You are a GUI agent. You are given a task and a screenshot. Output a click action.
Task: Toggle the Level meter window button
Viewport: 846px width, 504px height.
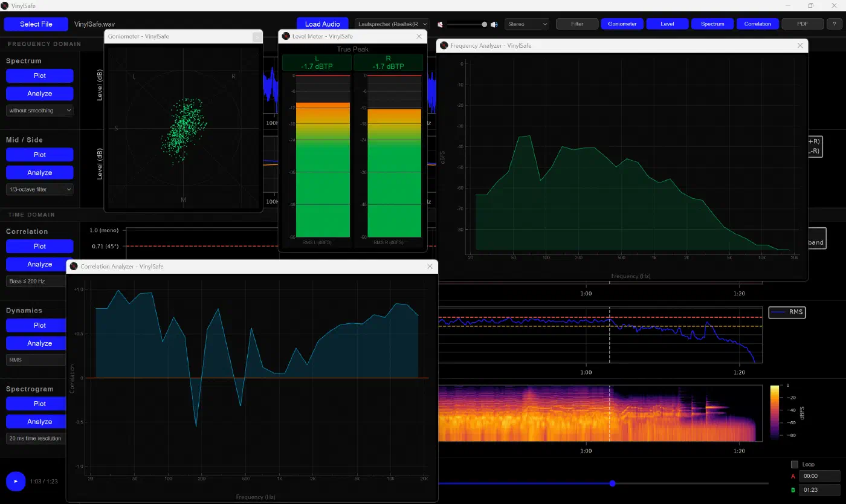[667, 24]
